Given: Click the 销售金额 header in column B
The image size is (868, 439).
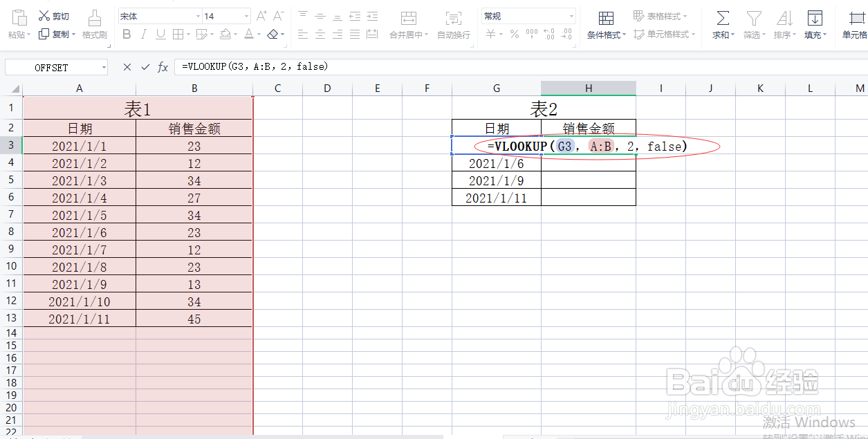Looking at the screenshot, I should [194, 129].
